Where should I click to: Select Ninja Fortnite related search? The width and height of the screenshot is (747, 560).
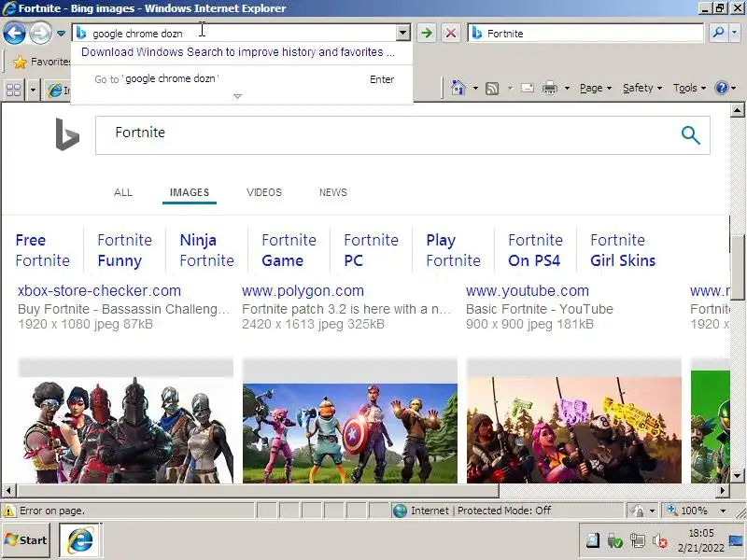[x=206, y=250]
